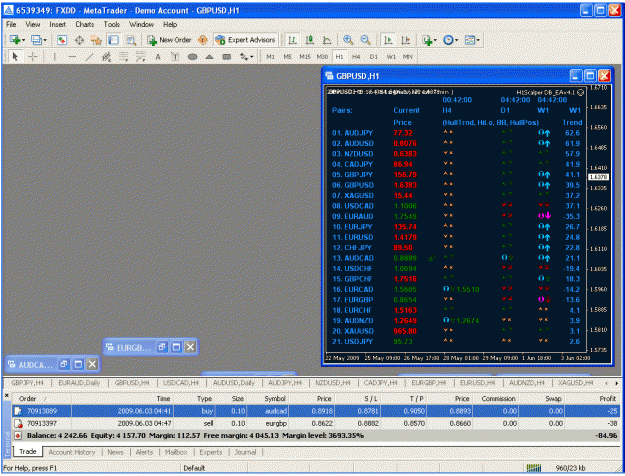
Task: Toggle the Expert Advisors button
Action: pos(245,40)
